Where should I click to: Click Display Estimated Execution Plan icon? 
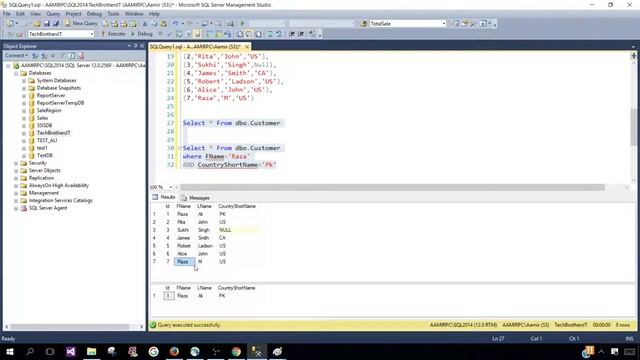coord(179,34)
